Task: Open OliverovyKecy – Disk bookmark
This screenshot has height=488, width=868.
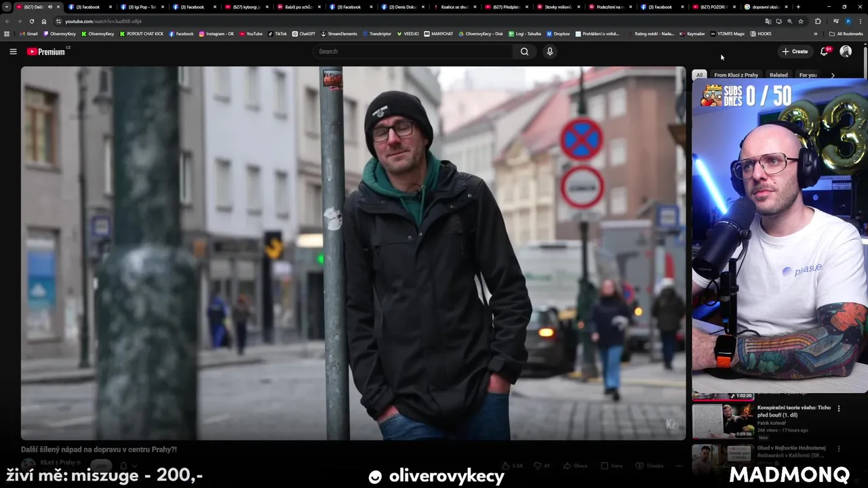Action: point(481,34)
